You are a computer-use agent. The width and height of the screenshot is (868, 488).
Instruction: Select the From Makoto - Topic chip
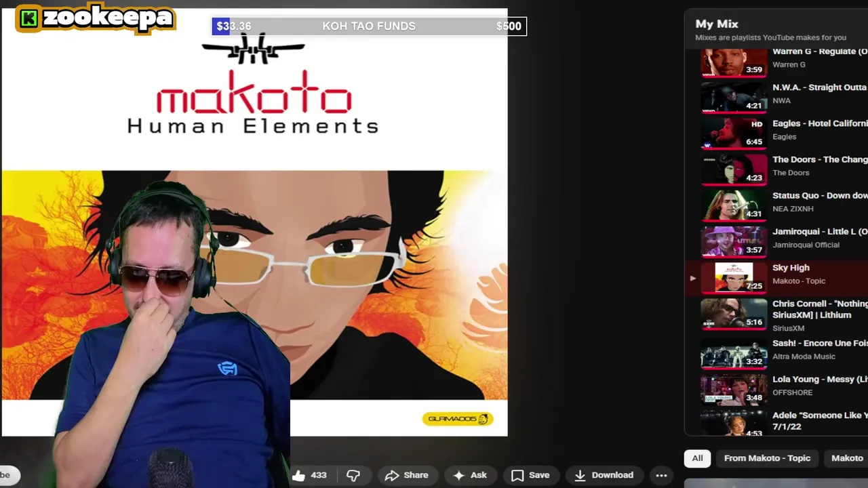767,458
